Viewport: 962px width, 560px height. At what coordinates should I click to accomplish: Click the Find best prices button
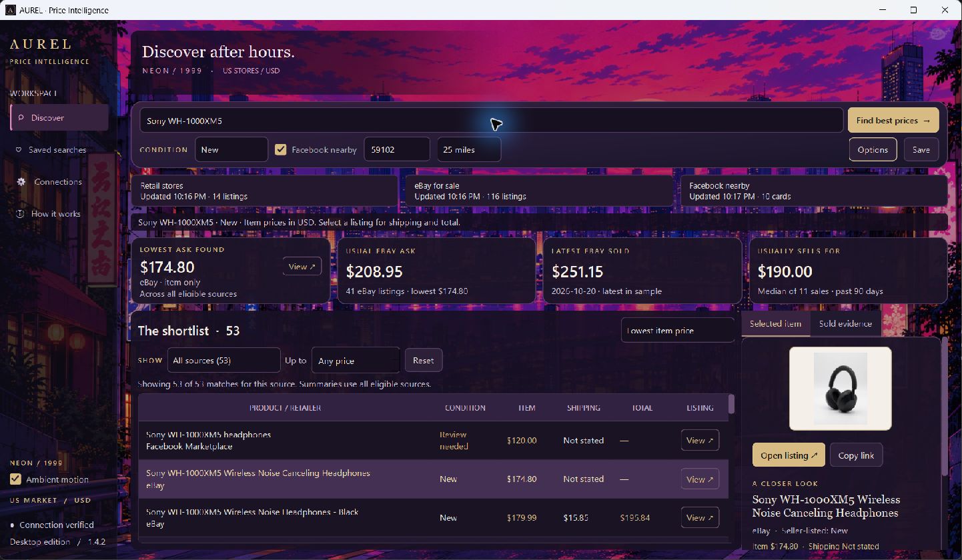(893, 121)
